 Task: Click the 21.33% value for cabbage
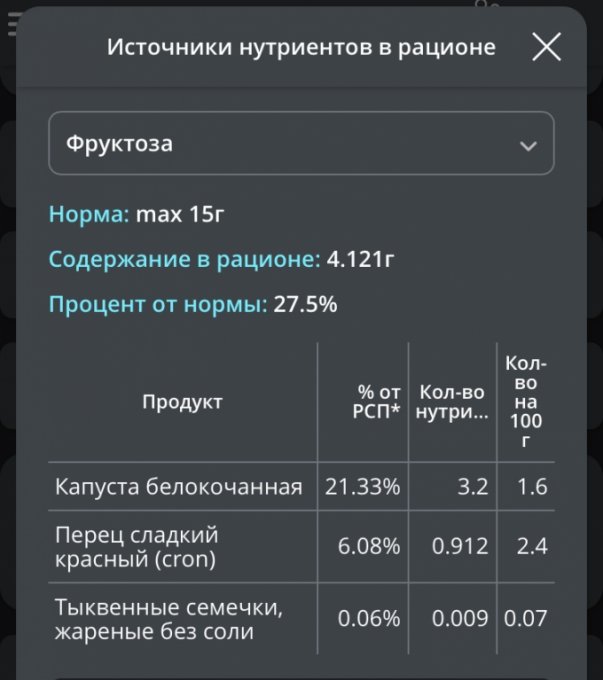tap(363, 487)
